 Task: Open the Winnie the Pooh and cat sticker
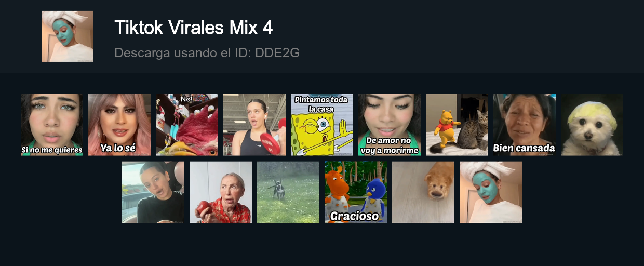click(457, 125)
